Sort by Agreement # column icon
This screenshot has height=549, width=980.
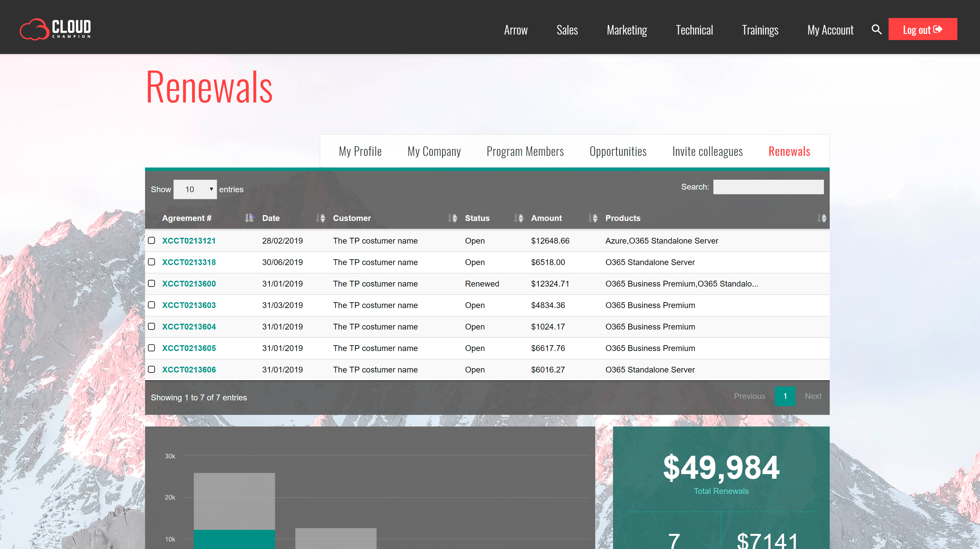tap(249, 218)
